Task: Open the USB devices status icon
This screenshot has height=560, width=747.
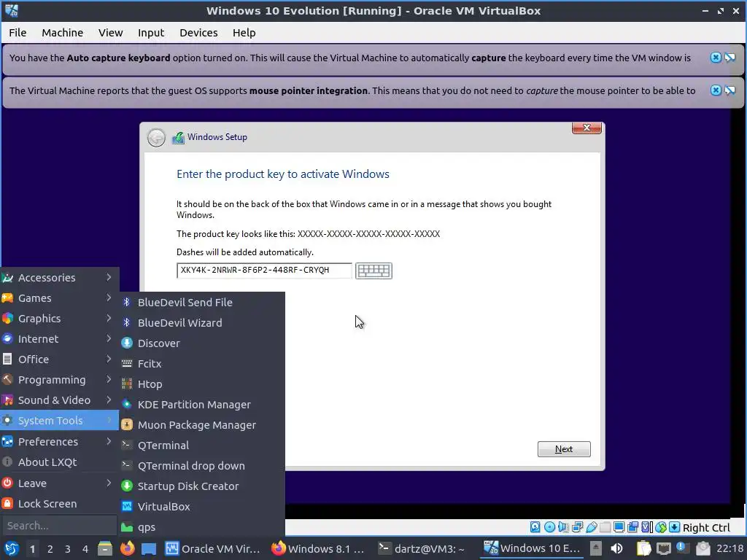Action: (x=591, y=527)
